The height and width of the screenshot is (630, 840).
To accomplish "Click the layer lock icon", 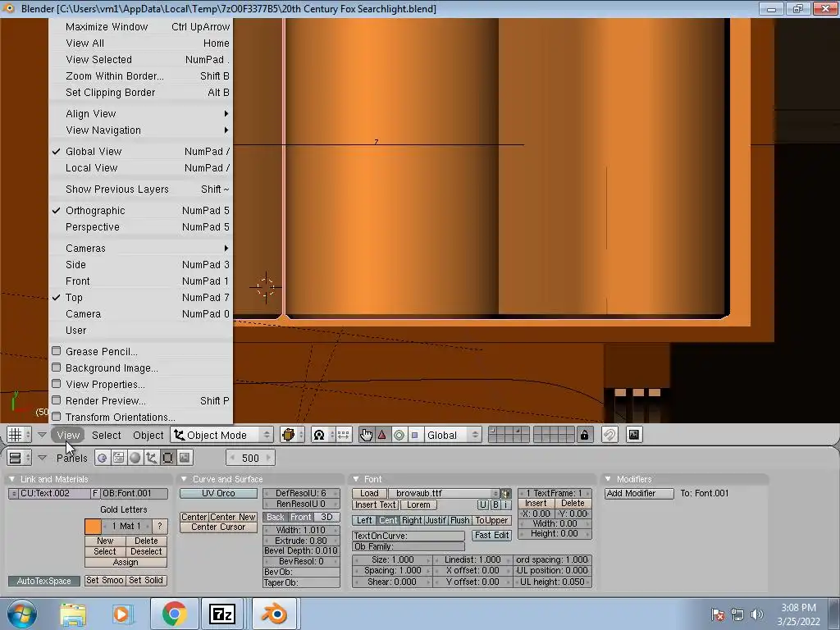I will click(x=584, y=435).
